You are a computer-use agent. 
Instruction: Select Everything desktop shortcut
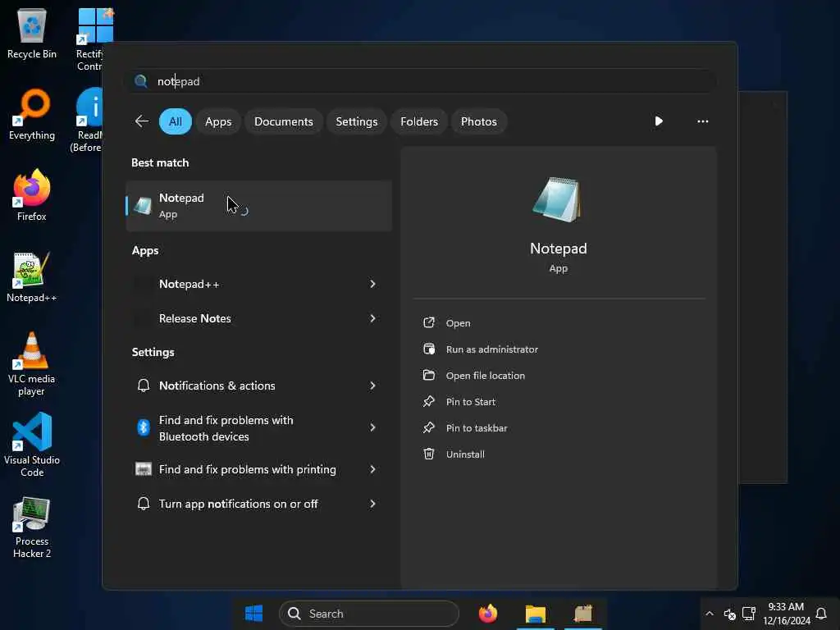pos(32,115)
